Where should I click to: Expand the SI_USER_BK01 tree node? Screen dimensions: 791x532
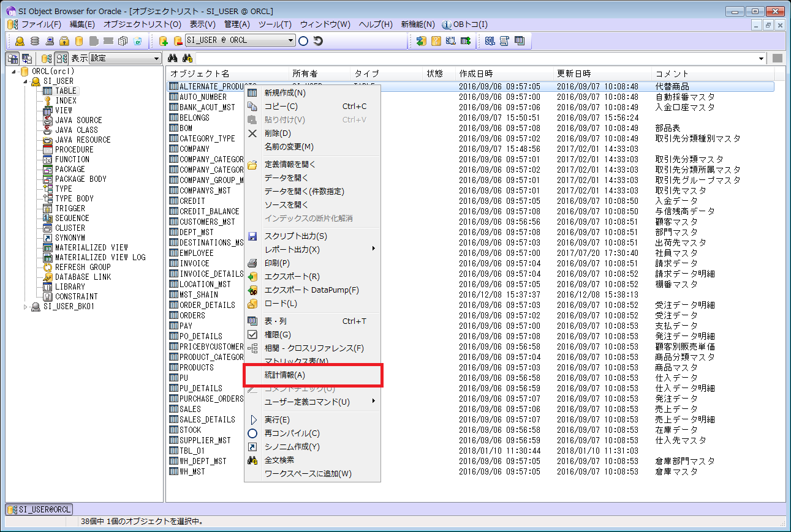tap(26, 306)
